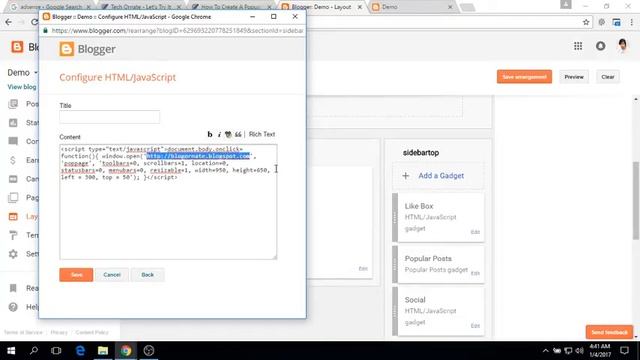
Task: Switch to How To Create A Popup tab
Action: [x=231, y=7]
